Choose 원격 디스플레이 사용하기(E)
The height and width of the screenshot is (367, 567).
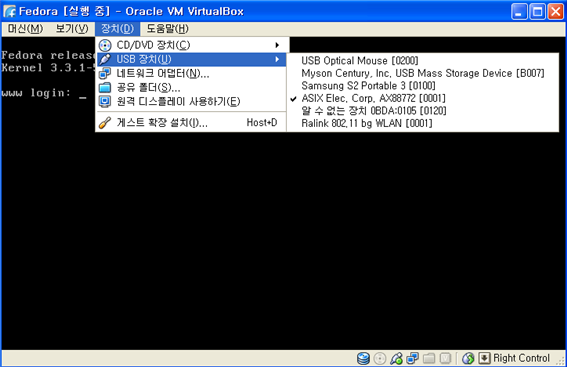coord(192,102)
